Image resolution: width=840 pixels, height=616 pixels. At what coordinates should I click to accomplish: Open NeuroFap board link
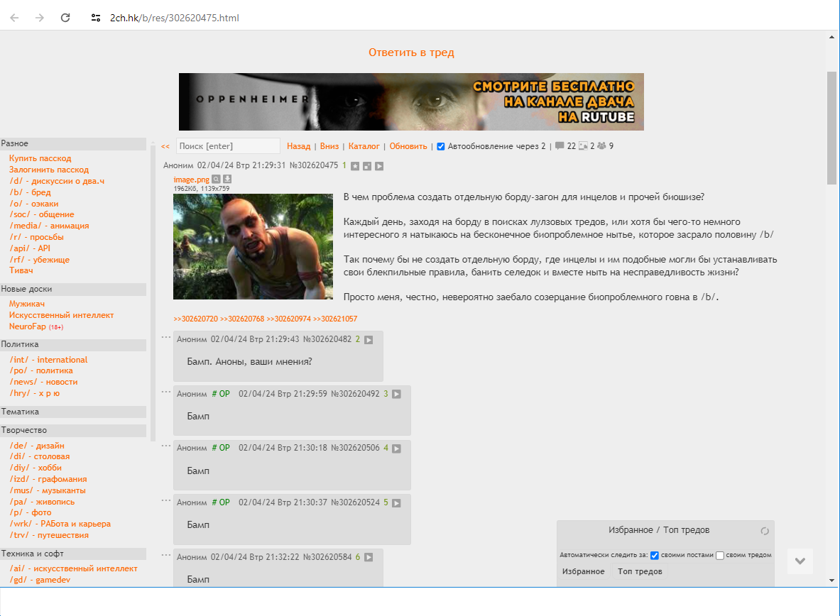pos(27,326)
